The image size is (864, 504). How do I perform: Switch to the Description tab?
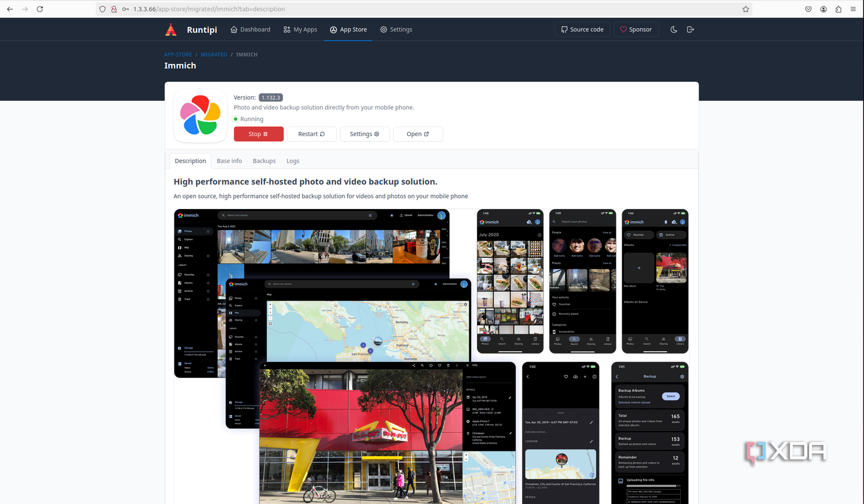point(190,161)
